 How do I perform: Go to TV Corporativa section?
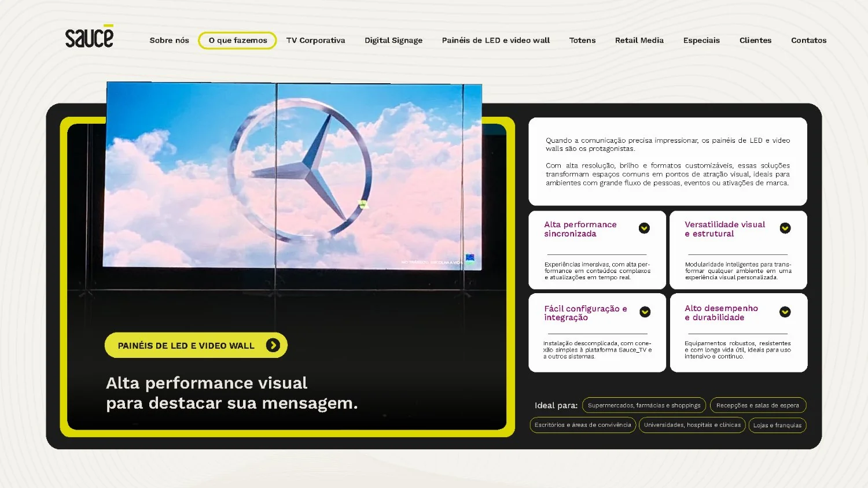pyautogui.click(x=315, y=40)
